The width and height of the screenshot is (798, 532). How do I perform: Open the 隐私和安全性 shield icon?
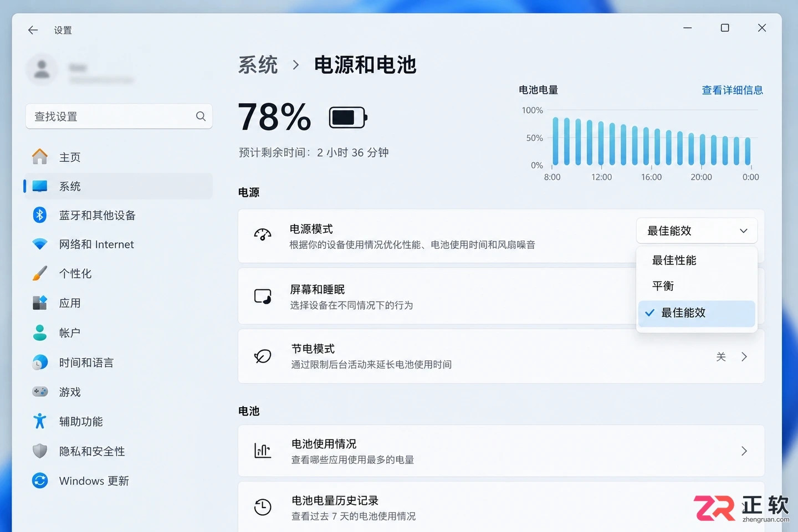click(x=40, y=451)
